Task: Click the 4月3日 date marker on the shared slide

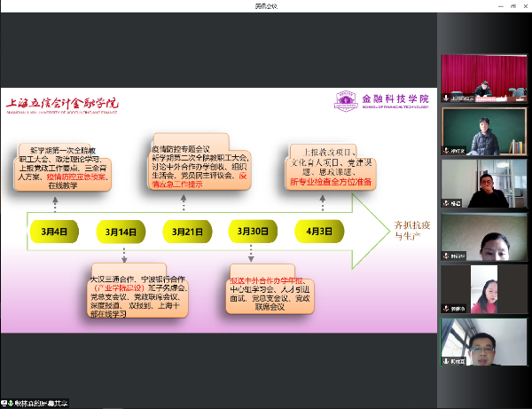Action: (321, 231)
